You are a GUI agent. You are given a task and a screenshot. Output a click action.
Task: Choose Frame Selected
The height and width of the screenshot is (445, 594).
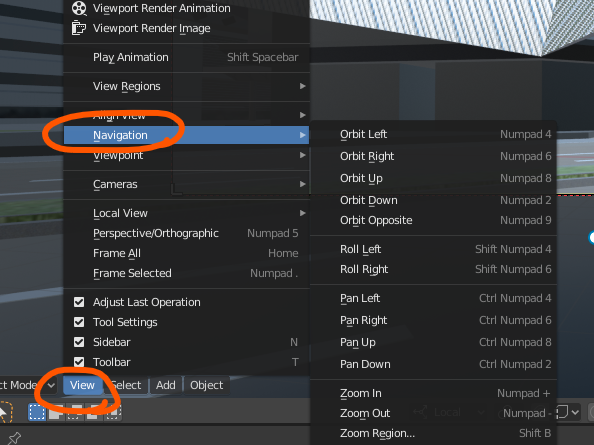point(186,273)
